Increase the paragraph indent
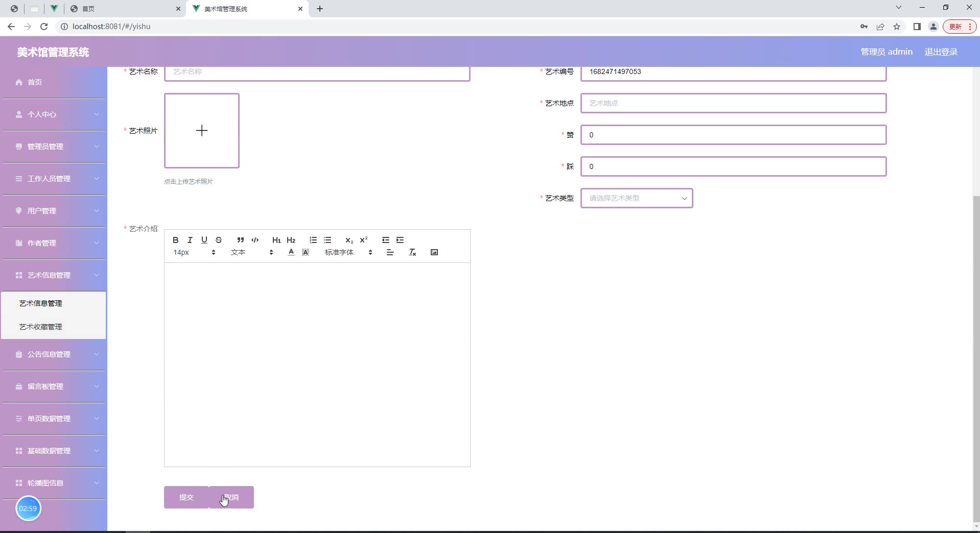The width and height of the screenshot is (980, 533). pos(400,240)
